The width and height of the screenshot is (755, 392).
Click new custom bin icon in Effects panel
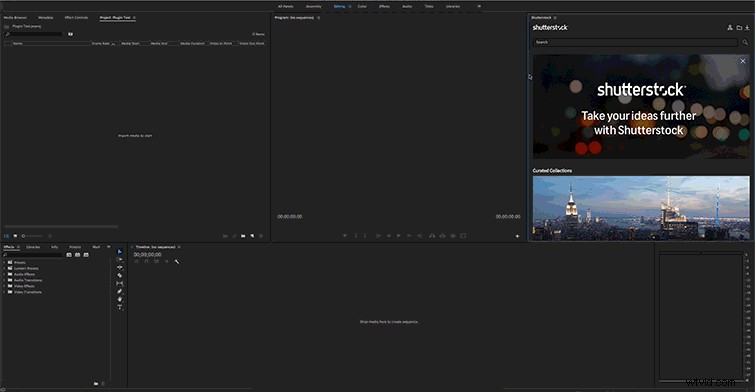click(96, 384)
